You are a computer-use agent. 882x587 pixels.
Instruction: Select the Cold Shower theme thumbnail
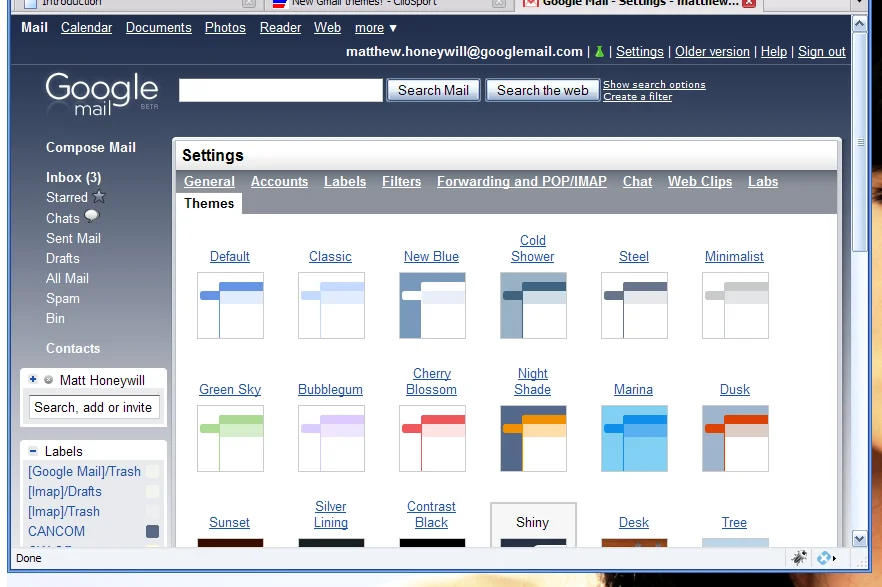[533, 305]
